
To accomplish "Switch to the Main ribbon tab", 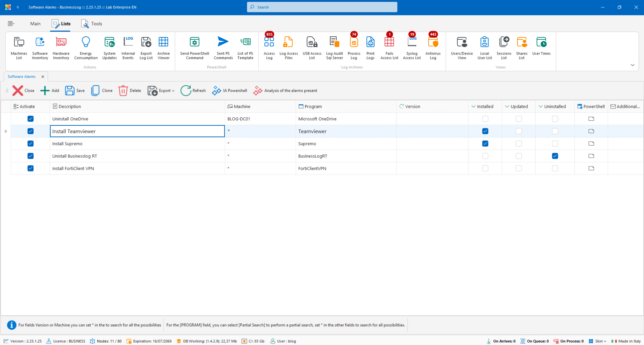I will coord(35,24).
